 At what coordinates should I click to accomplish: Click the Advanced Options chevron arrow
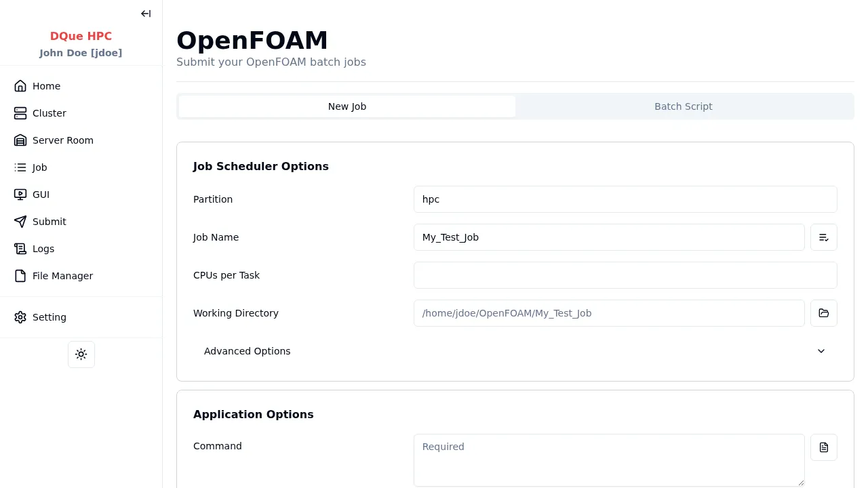tap(821, 351)
